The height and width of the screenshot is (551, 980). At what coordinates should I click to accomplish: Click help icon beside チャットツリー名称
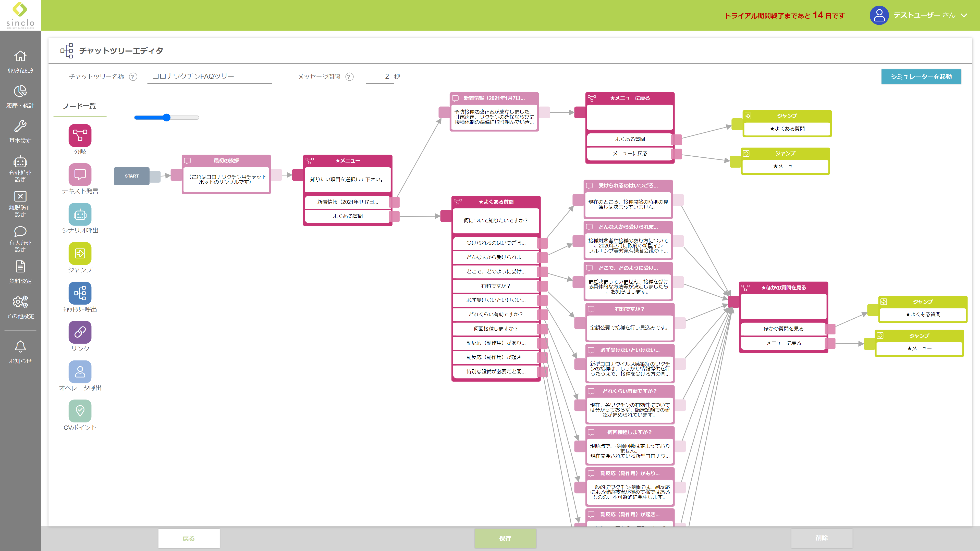click(133, 77)
